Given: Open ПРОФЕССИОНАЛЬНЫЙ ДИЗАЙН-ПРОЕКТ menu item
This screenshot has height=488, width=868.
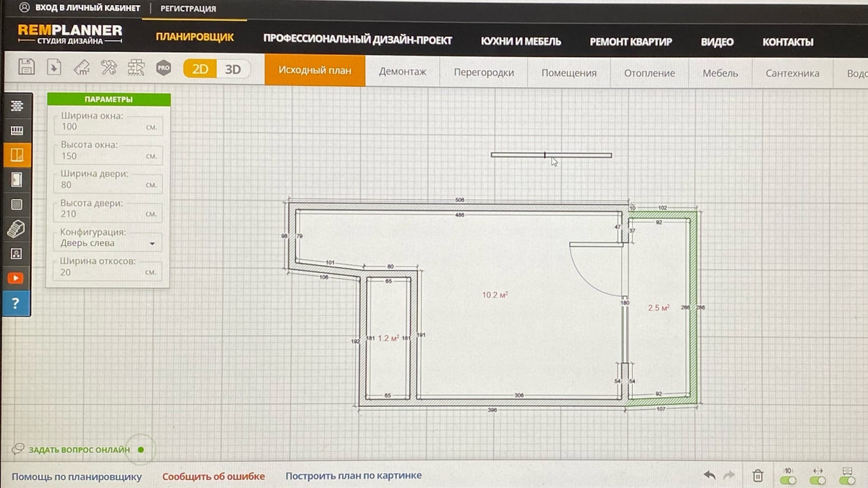Looking at the screenshot, I should [x=357, y=41].
